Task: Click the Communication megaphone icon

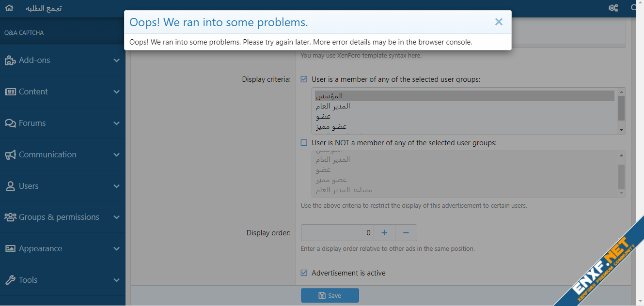Action: coord(10,155)
